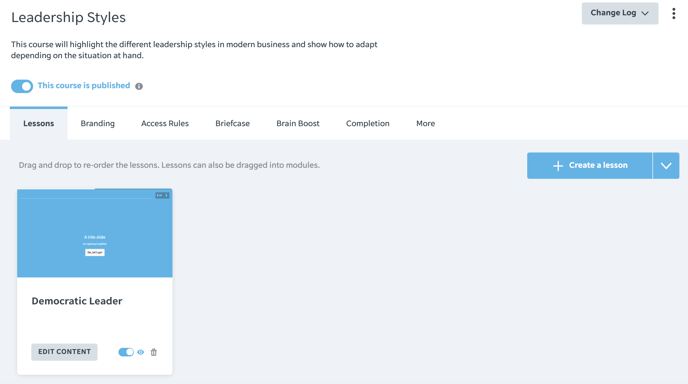The width and height of the screenshot is (688, 384).
Task: Open the Completion tab
Action: coord(368,123)
